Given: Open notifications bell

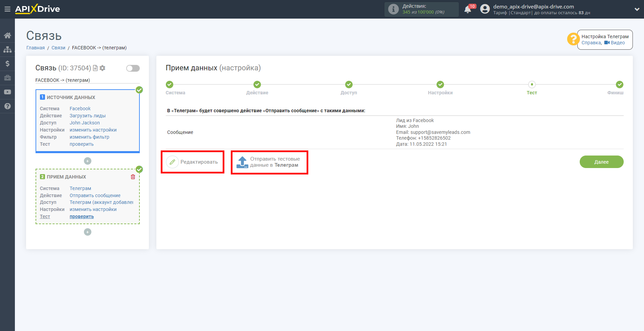Looking at the screenshot, I should coord(468,9).
